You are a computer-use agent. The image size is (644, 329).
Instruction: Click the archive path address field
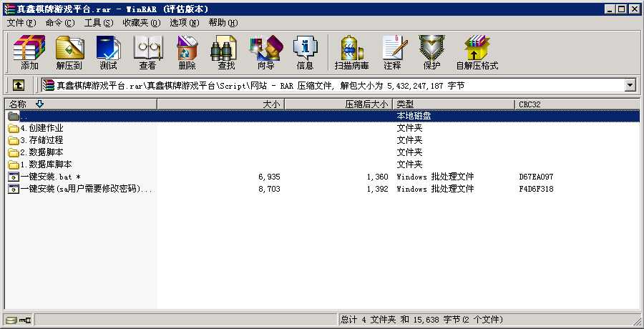point(333,85)
